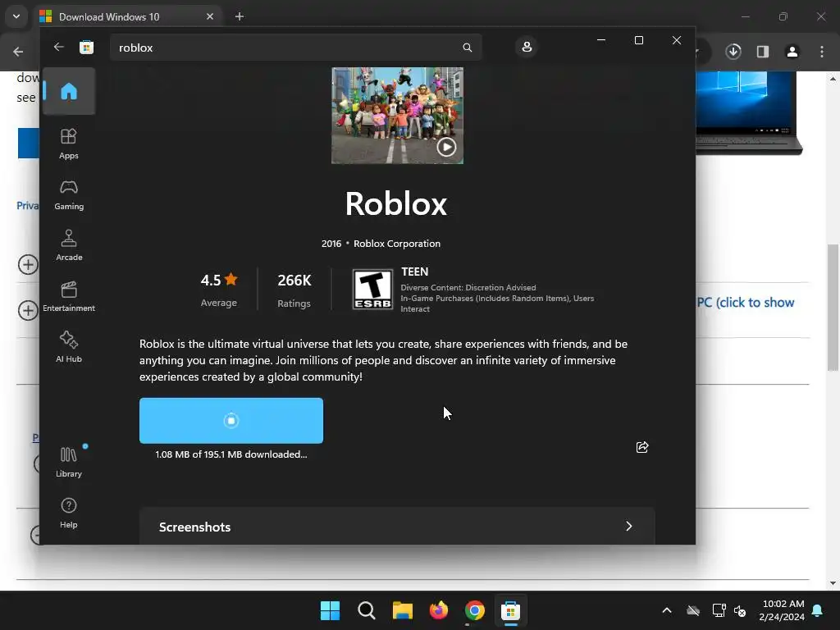
Task: Open the Chrome profile icon
Action: (x=792, y=52)
